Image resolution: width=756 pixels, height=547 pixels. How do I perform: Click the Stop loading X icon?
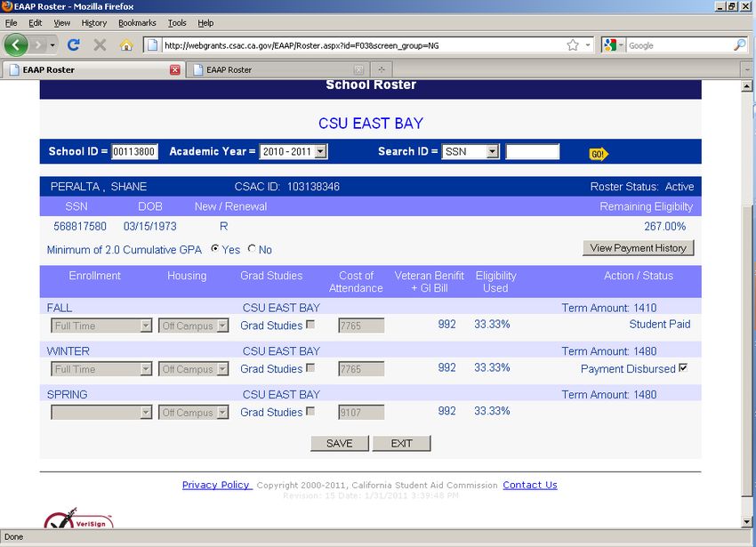[x=100, y=45]
